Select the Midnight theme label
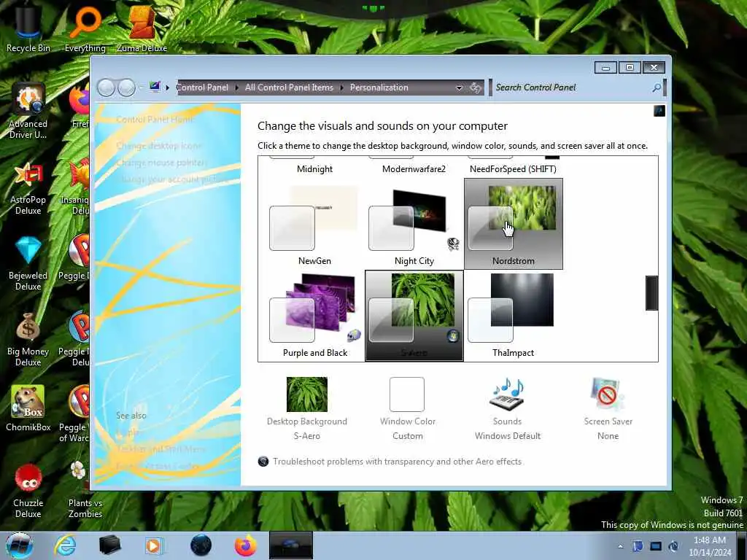Viewport: 747px width, 560px height. click(314, 169)
